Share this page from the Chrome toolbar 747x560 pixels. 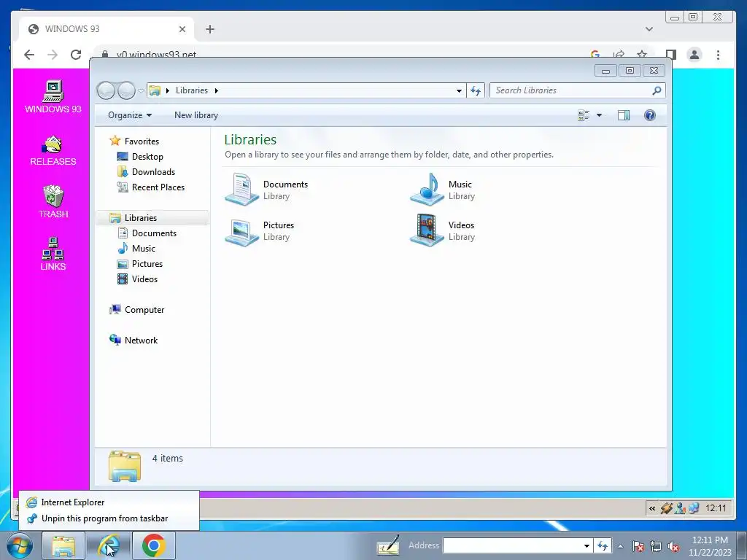pyautogui.click(x=619, y=55)
